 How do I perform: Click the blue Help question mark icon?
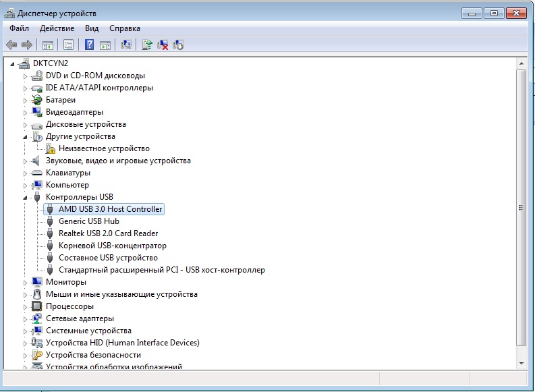click(89, 45)
